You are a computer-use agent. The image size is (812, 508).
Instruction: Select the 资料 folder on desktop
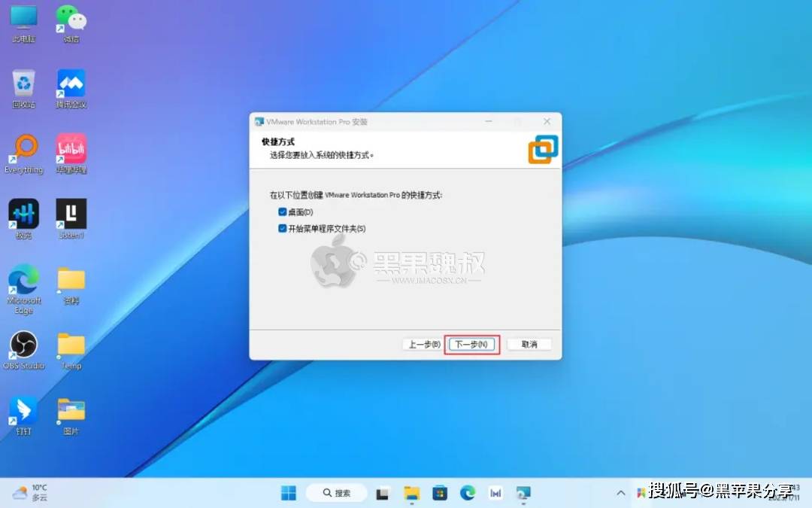click(71, 285)
